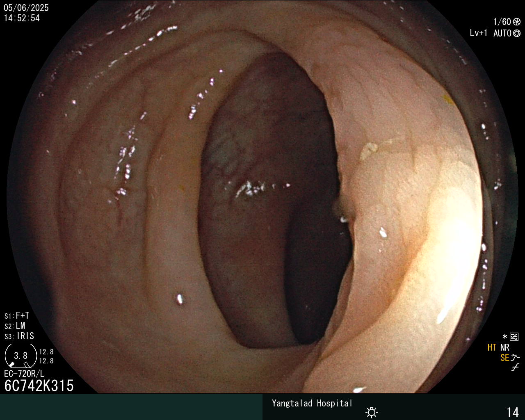Click the Lv+1 brightness level label
525x420 pixels.
click(479, 33)
